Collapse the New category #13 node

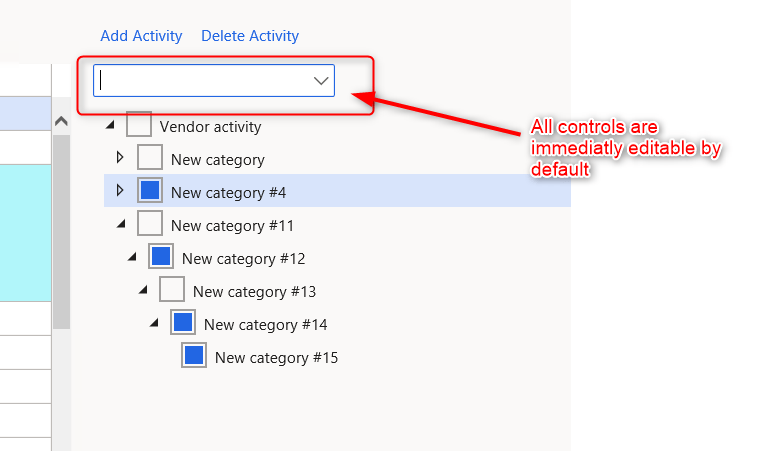click(x=143, y=291)
